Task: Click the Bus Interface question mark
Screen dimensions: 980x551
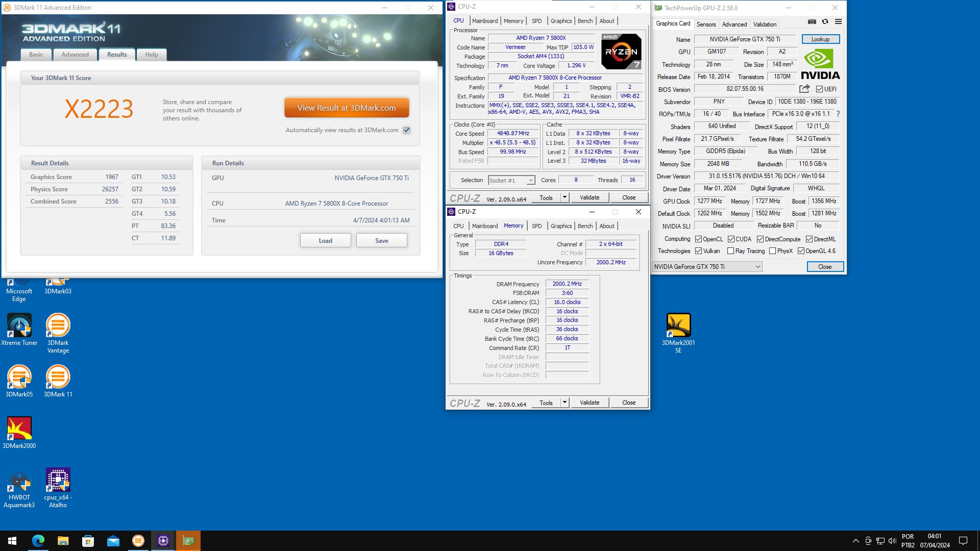Action: [x=838, y=114]
